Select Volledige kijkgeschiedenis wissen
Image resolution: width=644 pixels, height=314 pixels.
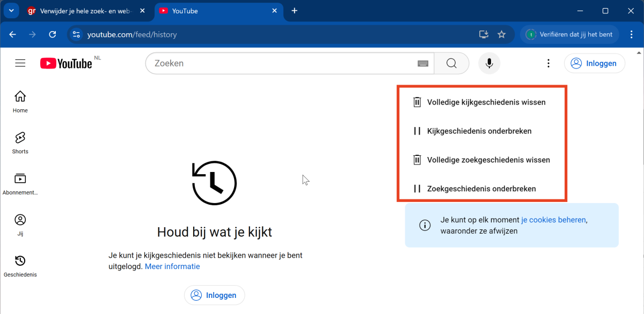[x=486, y=102]
